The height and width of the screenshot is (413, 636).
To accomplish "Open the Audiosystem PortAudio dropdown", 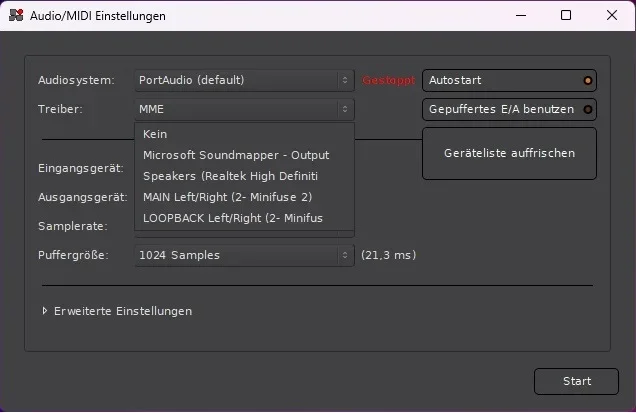I will 244,80.
